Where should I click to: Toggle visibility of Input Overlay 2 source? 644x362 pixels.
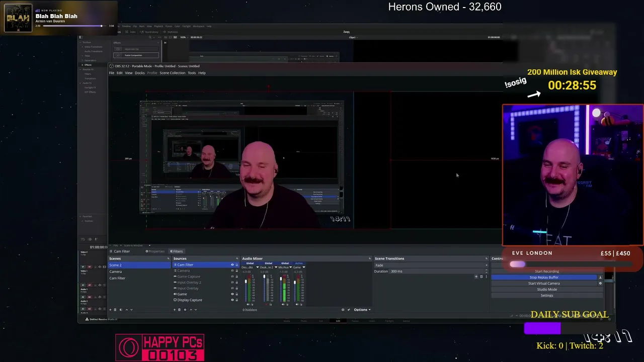(x=232, y=283)
